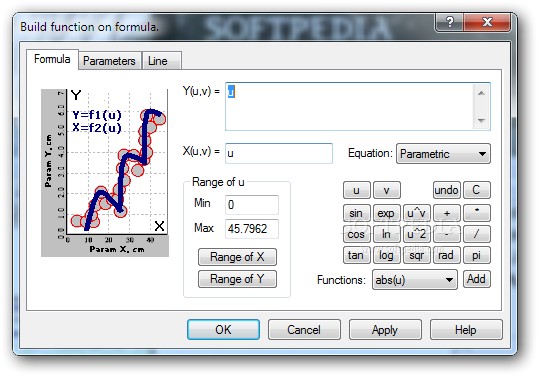Insert the cos function
The width and height of the screenshot is (538, 376).
pos(356,234)
